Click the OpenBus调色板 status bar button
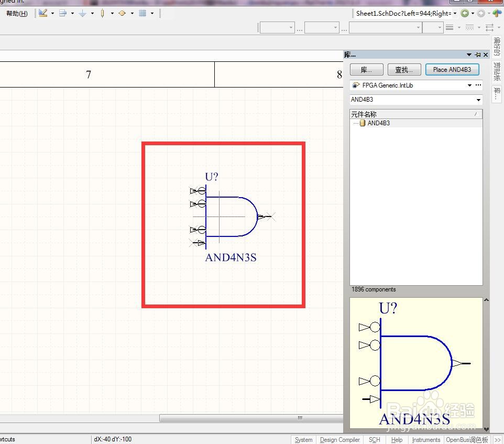 (x=467, y=440)
